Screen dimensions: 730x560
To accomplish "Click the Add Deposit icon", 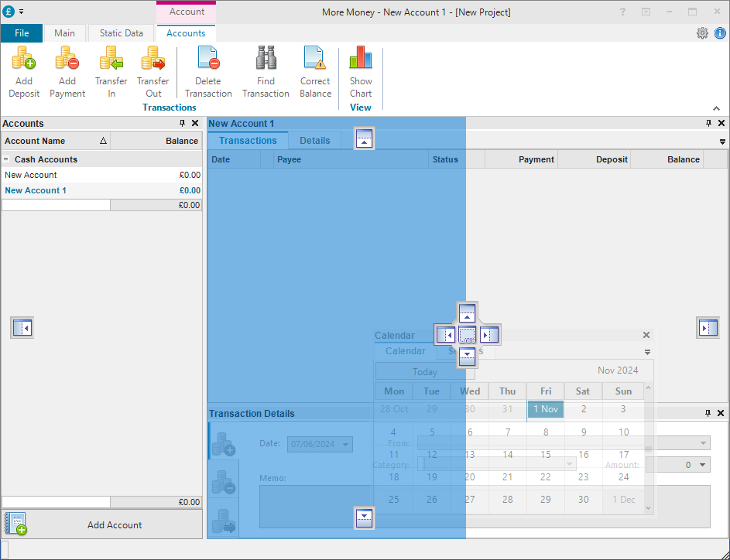I will [x=24, y=59].
